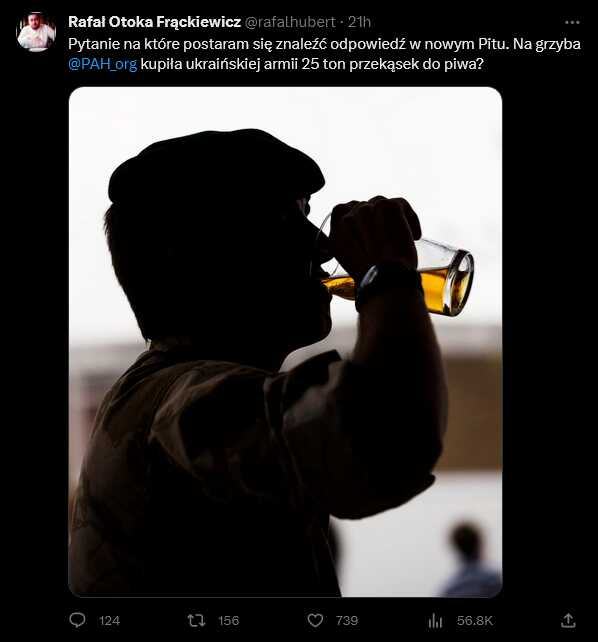Click the 56.8K views count
The height and width of the screenshot is (642, 598).
pos(475,621)
